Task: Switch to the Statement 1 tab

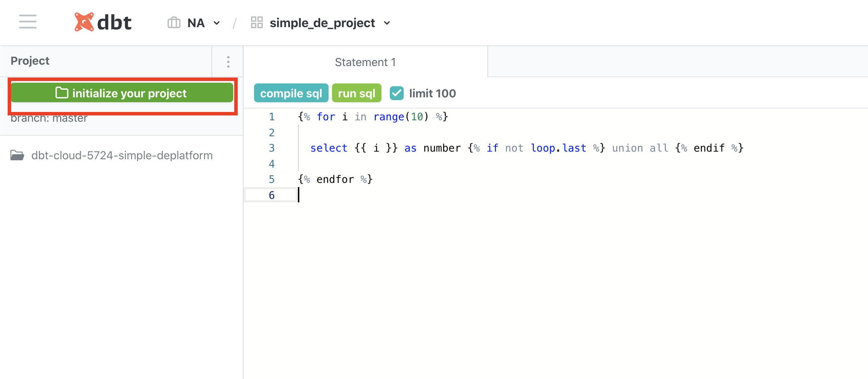Action: [365, 62]
